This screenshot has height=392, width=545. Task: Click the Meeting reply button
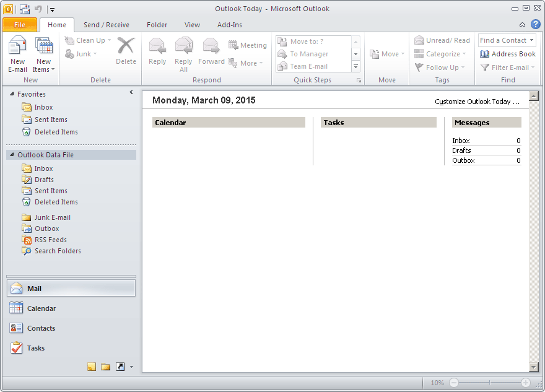tap(248, 45)
